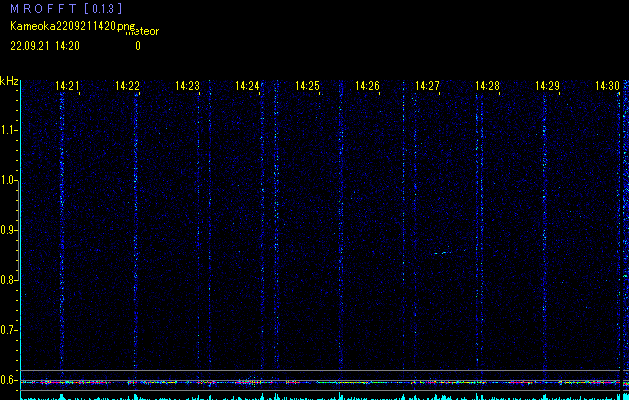Image resolution: width=629 pixels, height=400 pixels.
Task: Click the 14:30 time axis marker
Action: point(607,86)
